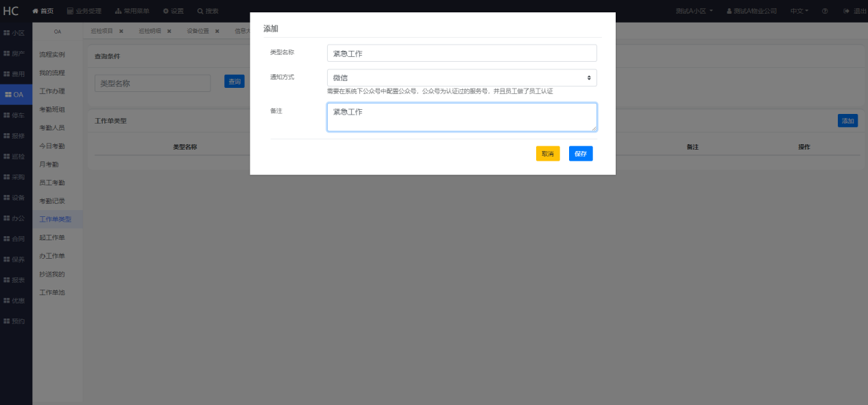The image size is (868, 405).
Task: Select 设备 in the left sidebar
Action: (16, 198)
